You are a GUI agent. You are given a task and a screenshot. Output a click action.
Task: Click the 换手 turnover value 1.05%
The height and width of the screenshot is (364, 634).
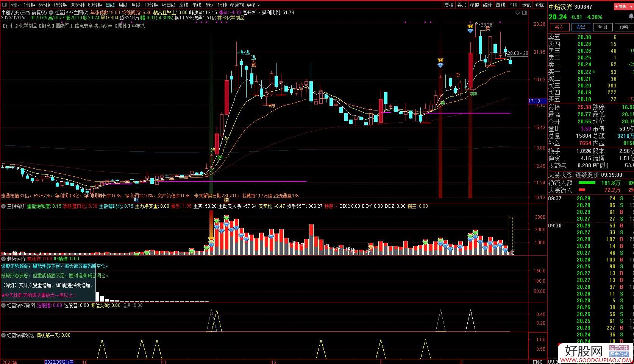pos(584,151)
